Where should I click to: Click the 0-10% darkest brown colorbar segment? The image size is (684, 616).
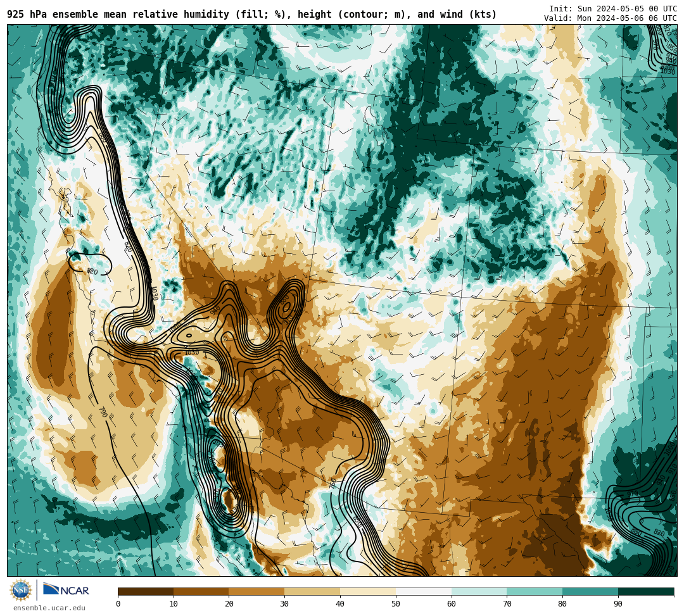pyautogui.click(x=146, y=591)
